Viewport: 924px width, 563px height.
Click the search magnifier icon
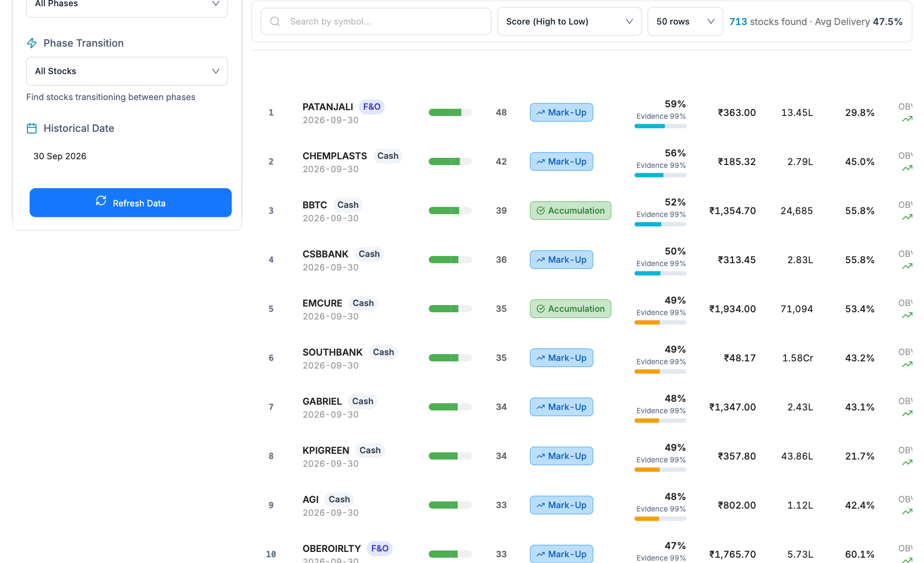[275, 22]
